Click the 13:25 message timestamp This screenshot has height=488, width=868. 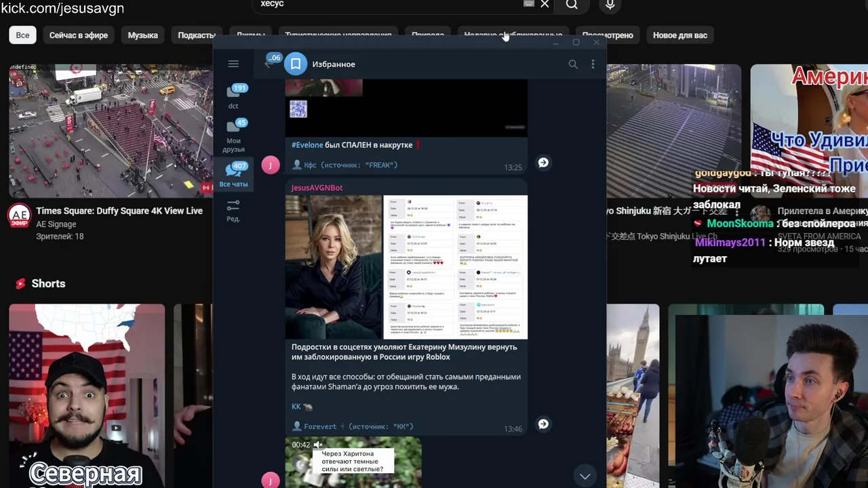(x=513, y=167)
